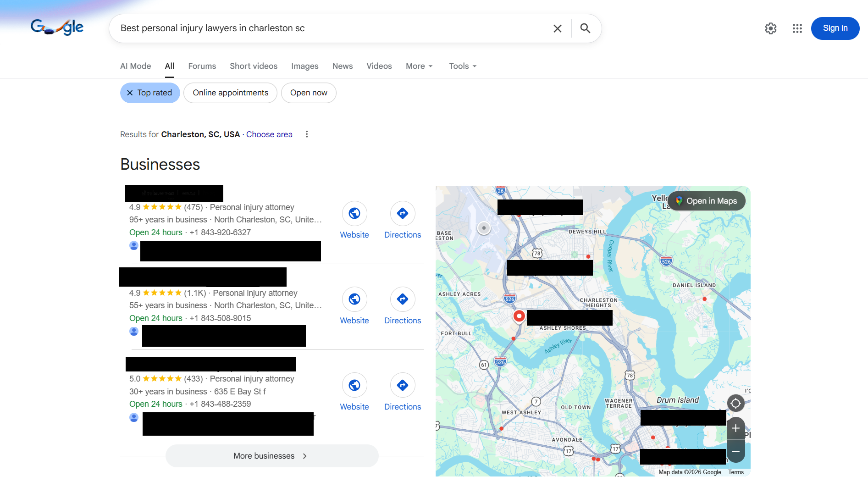
Task: Click the Sign in button
Action: tap(835, 28)
